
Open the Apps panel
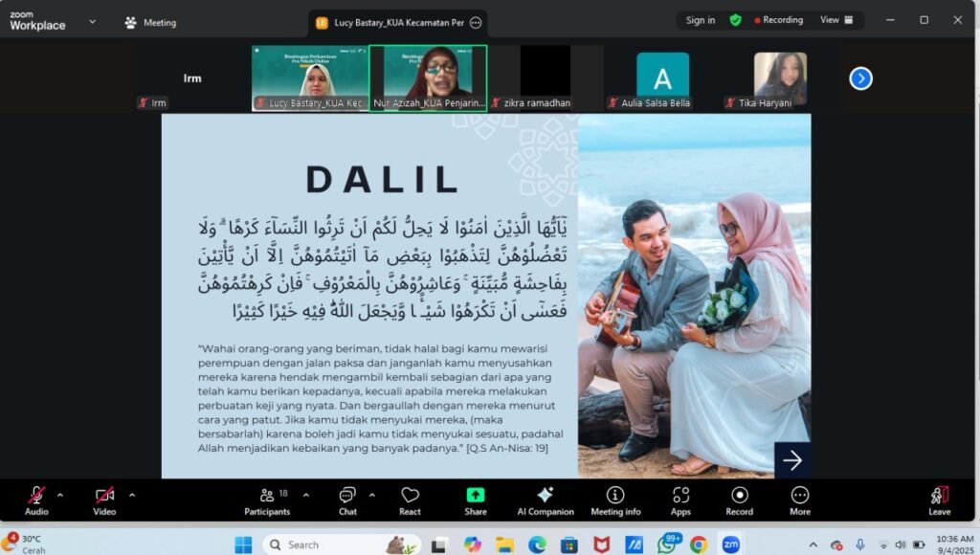click(680, 499)
